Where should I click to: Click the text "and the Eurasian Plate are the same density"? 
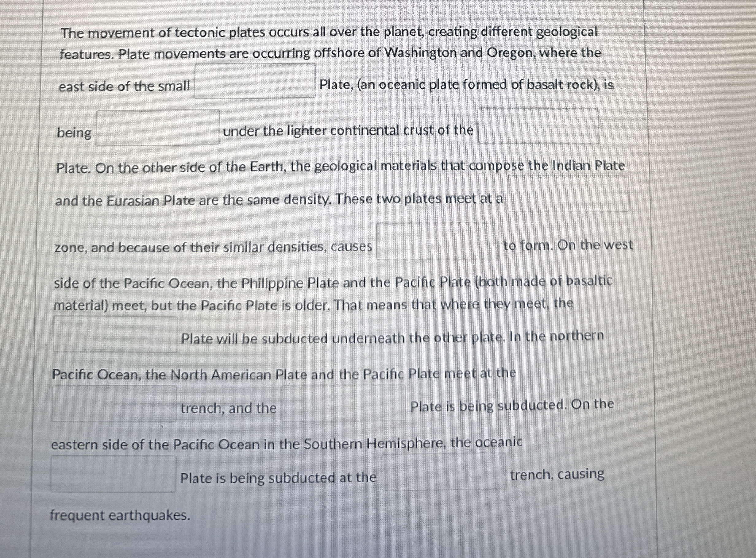click(191, 201)
